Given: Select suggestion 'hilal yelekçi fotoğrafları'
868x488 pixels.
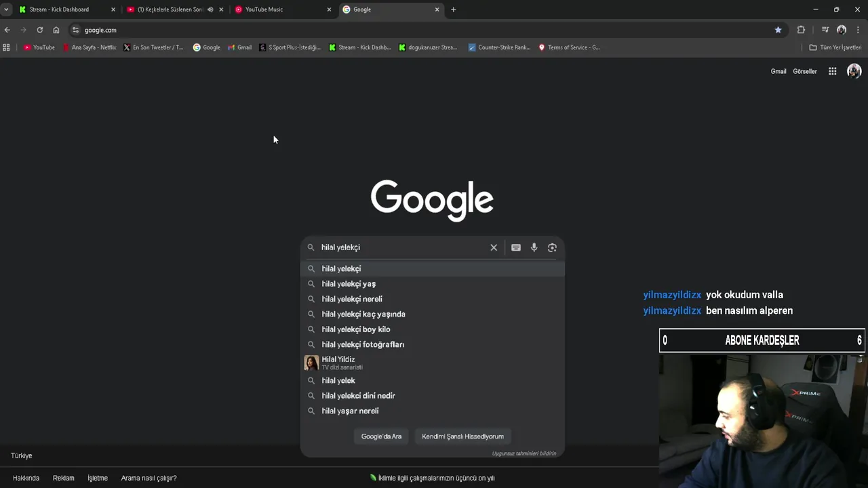Looking at the screenshot, I should (432, 344).
